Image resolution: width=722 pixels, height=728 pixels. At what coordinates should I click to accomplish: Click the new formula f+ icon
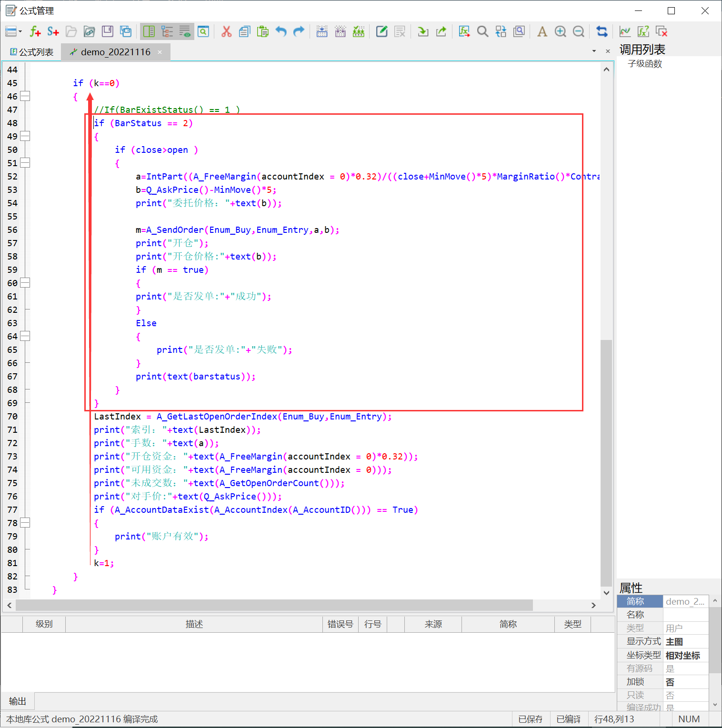pyautogui.click(x=35, y=31)
